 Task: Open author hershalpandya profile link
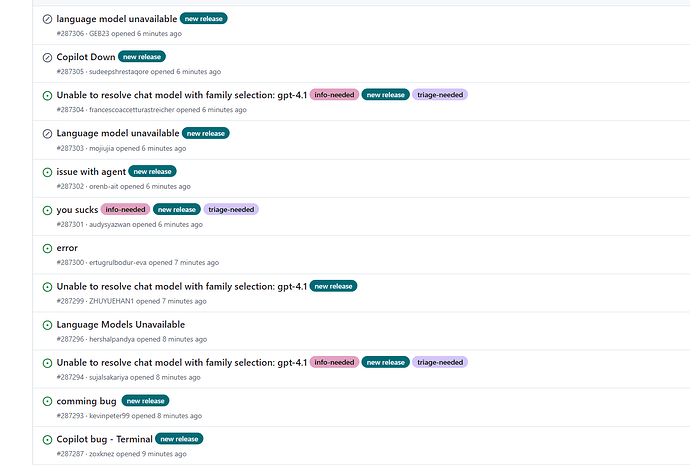(112, 339)
